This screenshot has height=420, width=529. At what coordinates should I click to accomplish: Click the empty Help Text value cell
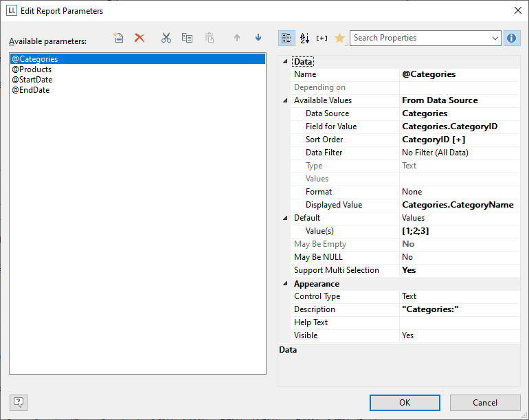coord(460,322)
